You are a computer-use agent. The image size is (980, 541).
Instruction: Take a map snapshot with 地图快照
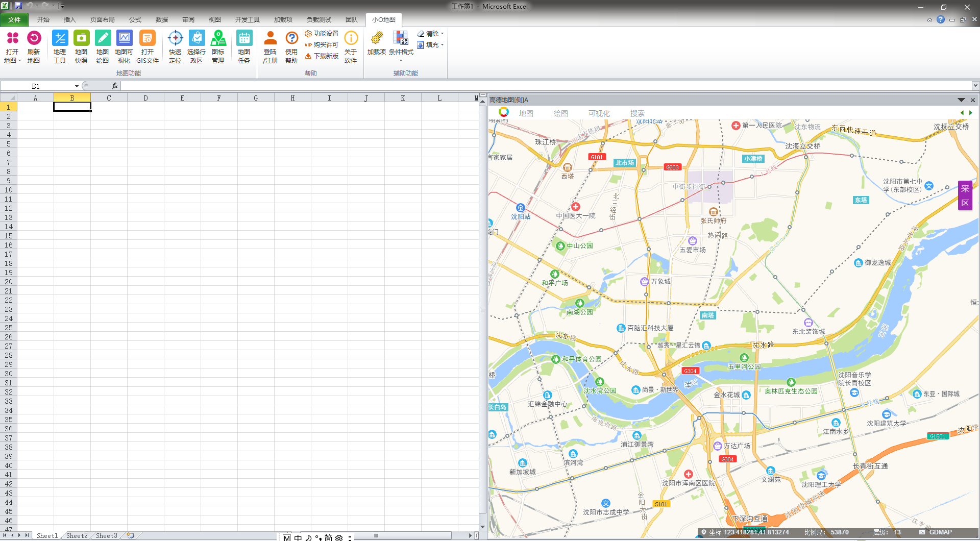(81, 47)
